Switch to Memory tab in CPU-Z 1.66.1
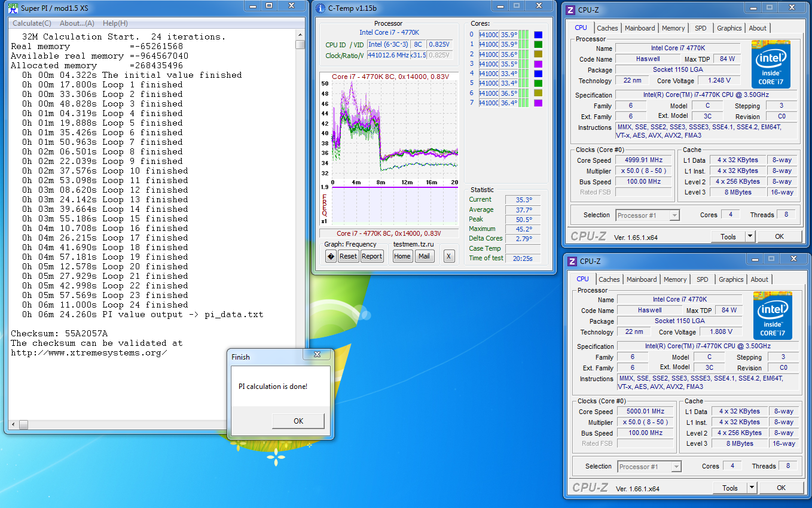Viewport: 812px width, 508px height. point(675,279)
